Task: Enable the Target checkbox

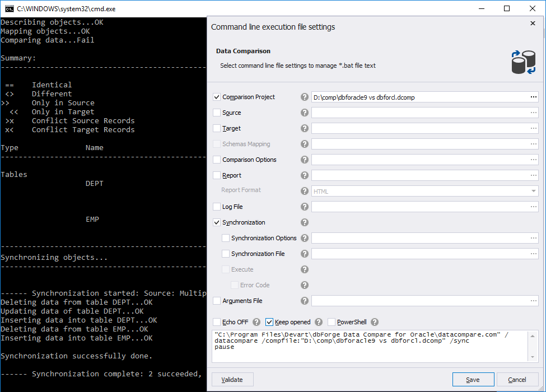Action: tap(217, 128)
